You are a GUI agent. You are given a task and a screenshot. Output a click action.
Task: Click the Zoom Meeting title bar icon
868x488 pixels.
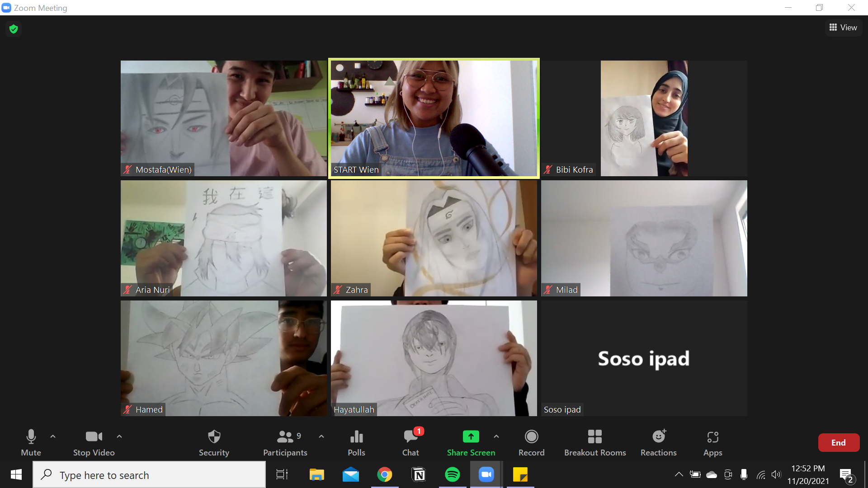click(6, 8)
